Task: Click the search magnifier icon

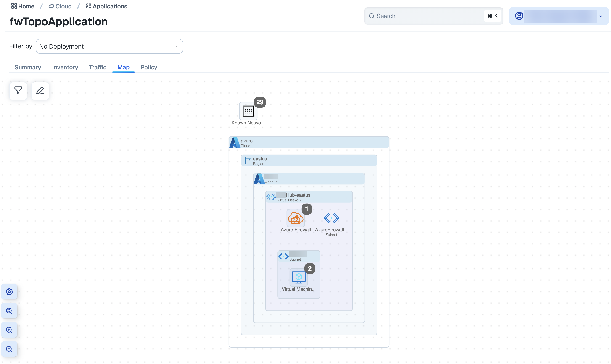Action: point(372,16)
